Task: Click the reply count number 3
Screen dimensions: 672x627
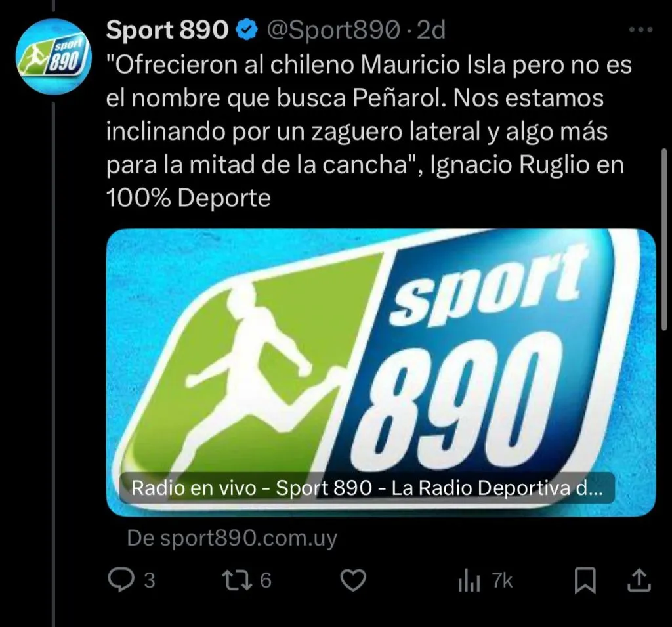Action: 149,580
